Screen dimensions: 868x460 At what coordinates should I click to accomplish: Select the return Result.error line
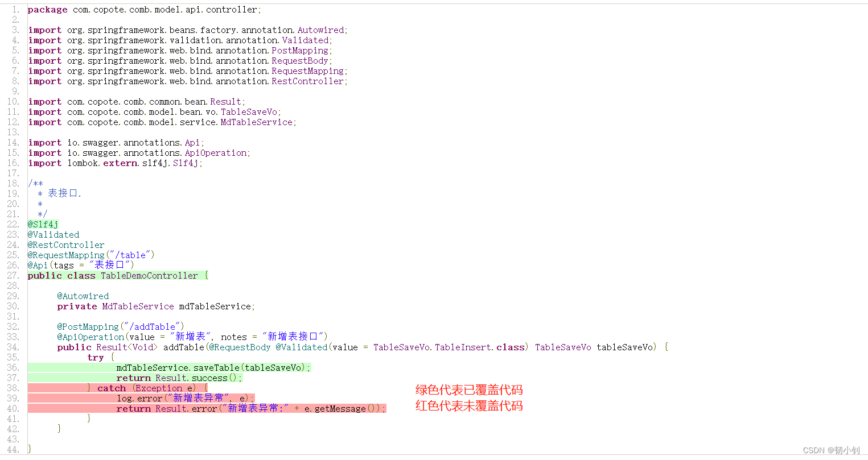point(251,409)
